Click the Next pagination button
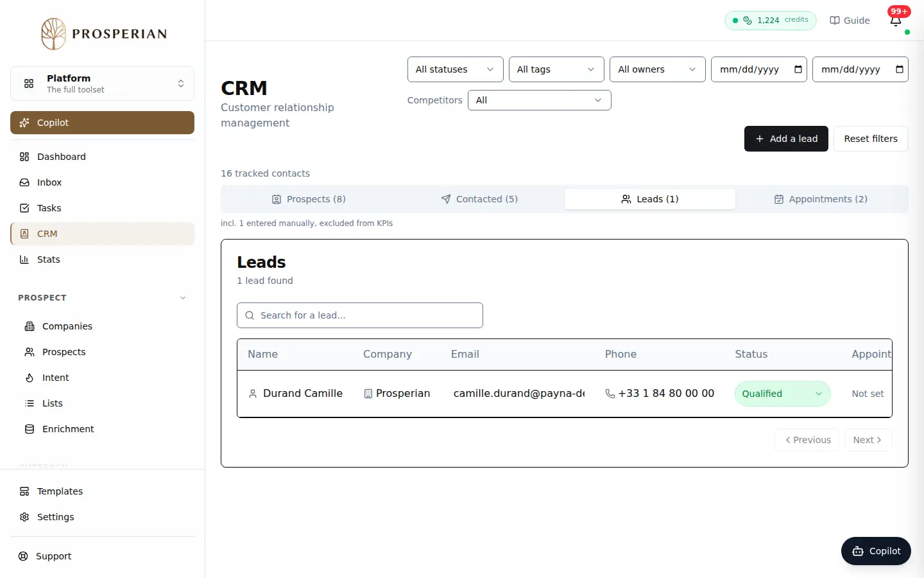 868,440
